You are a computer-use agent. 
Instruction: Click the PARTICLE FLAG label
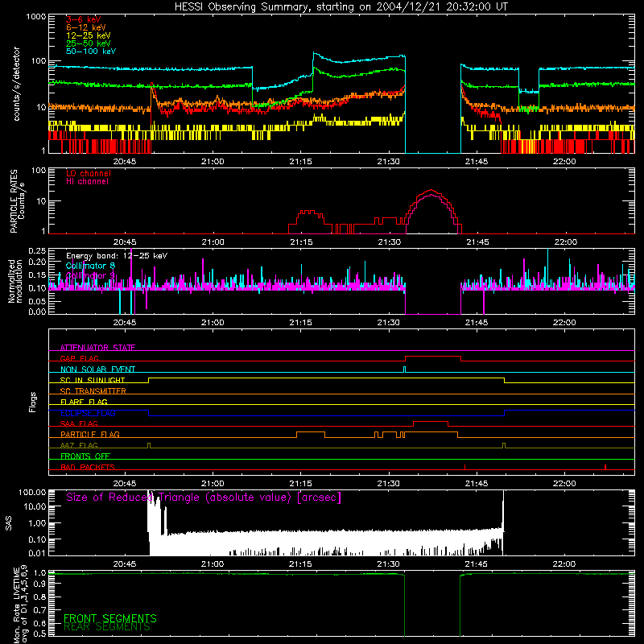tap(90, 435)
